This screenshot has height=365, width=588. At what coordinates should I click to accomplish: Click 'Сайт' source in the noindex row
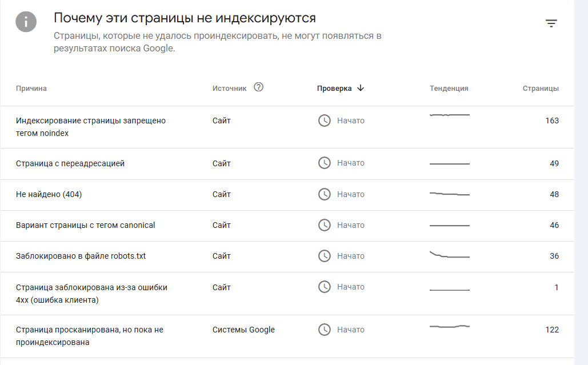[221, 121]
